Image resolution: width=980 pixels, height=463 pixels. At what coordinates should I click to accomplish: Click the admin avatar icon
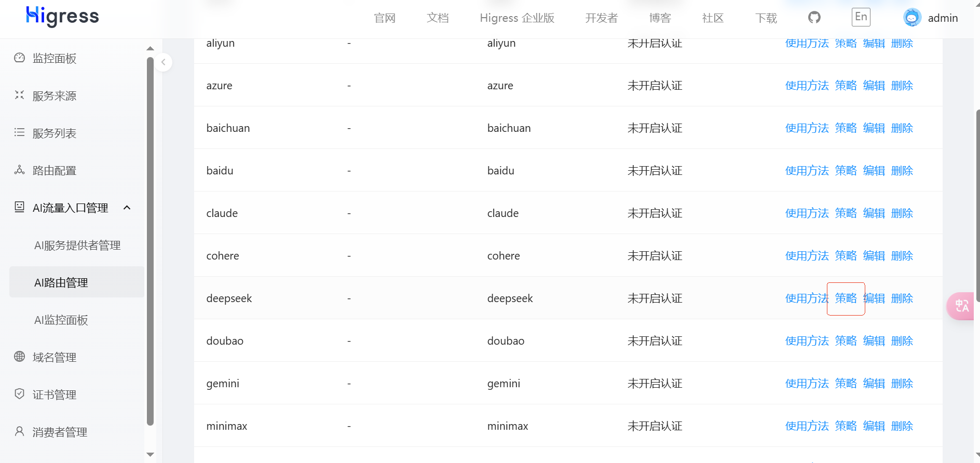coord(912,18)
